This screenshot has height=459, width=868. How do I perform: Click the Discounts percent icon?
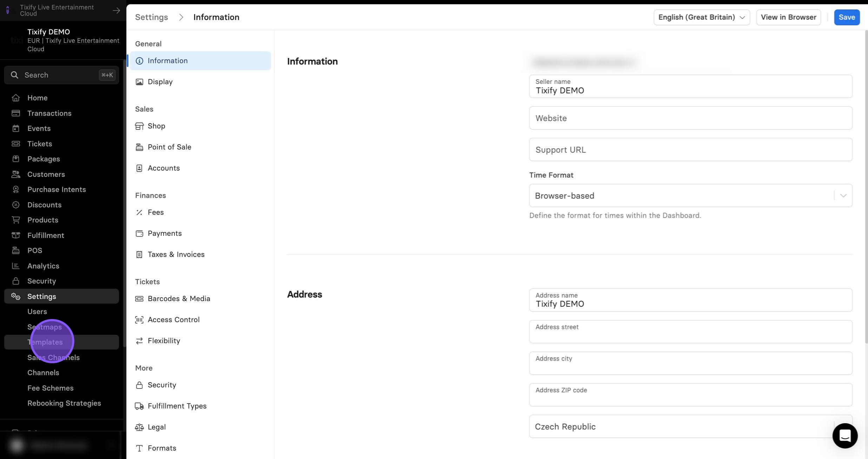click(15, 205)
